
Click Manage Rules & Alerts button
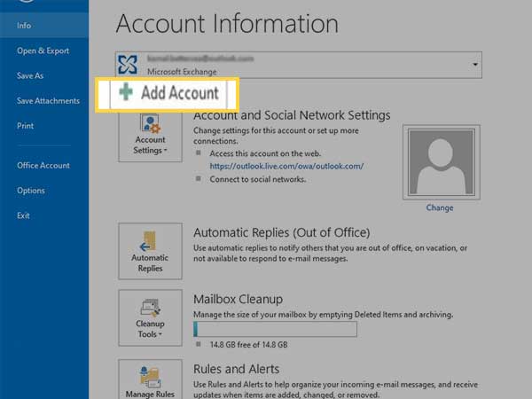[x=150, y=379]
